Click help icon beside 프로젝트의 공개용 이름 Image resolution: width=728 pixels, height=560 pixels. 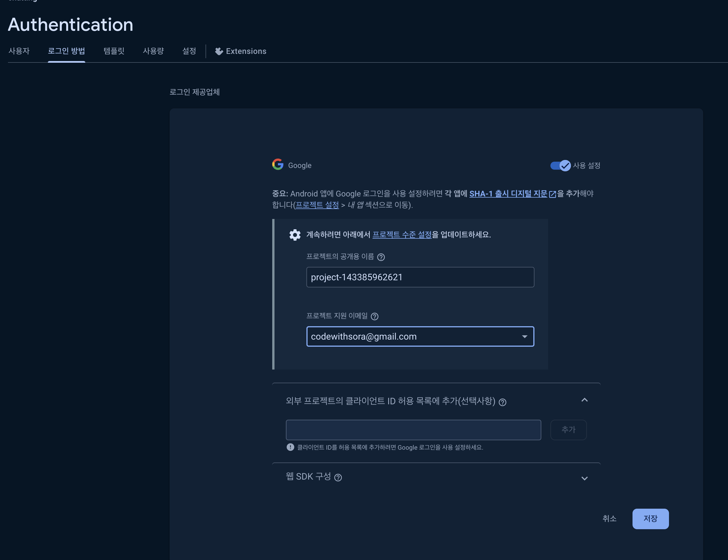[381, 257]
